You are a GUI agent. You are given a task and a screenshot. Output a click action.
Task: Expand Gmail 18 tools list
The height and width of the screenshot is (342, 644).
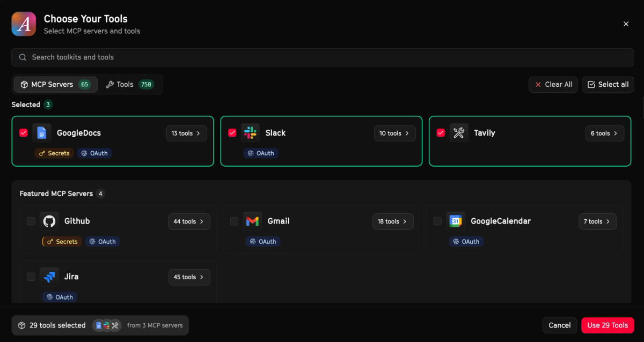pos(393,221)
